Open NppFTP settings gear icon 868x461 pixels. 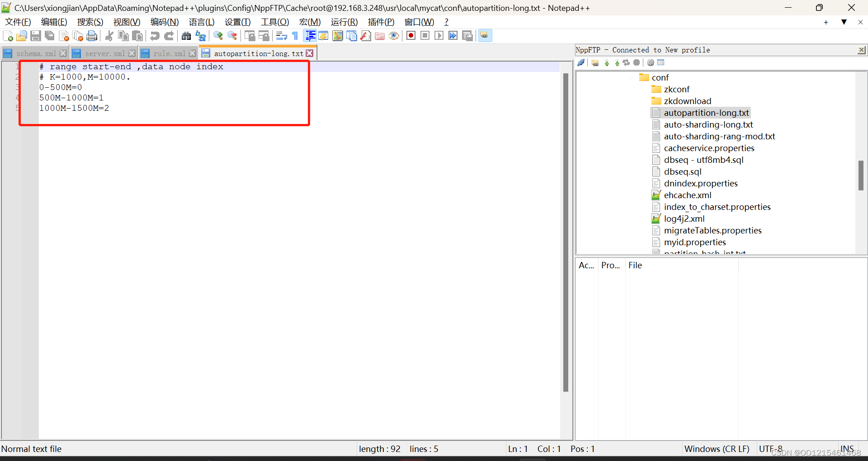(651, 63)
